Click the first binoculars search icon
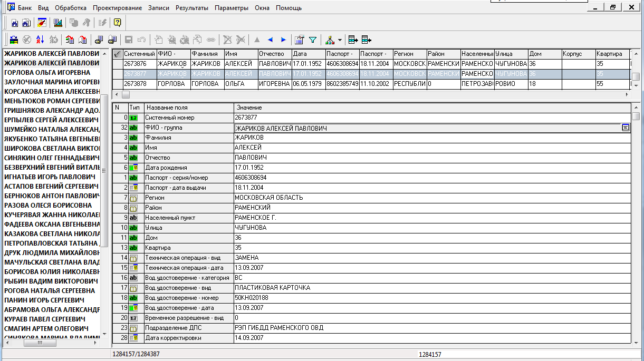Viewport: 644px width, 361px height. 15,23
